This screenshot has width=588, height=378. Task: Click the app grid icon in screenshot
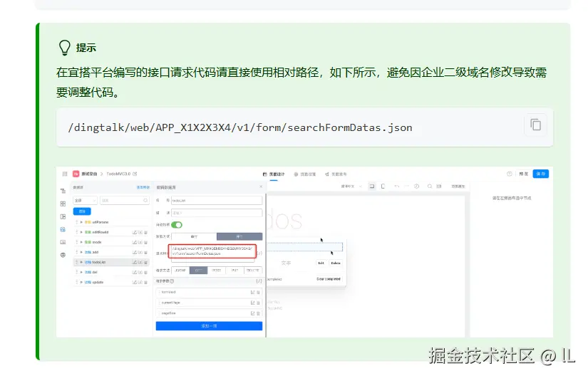64,174
